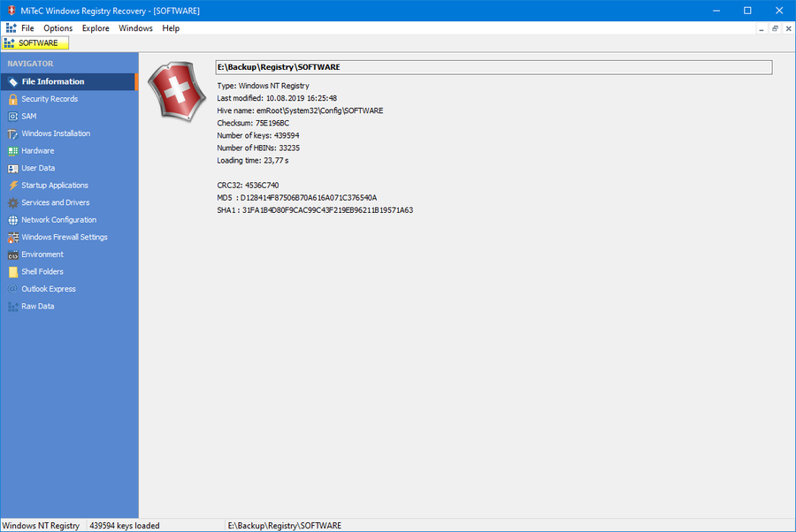Viewport: 796px width, 532px height.
Task: Switch to the SOFTWARE tab
Action: [34, 42]
